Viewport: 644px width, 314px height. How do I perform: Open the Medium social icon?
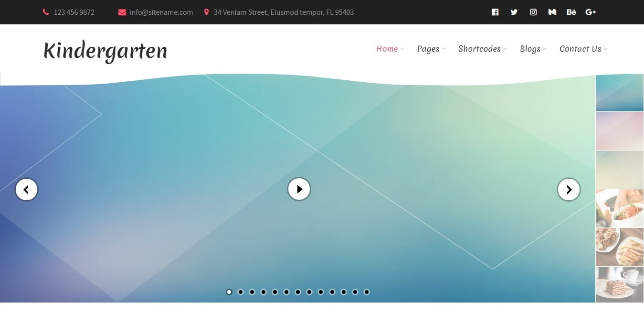(x=552, y=12)
